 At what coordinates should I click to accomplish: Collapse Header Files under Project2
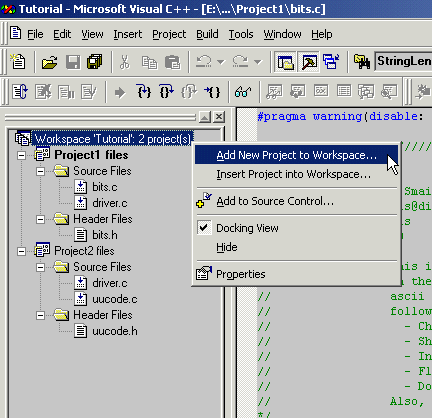tap(40, 315)
